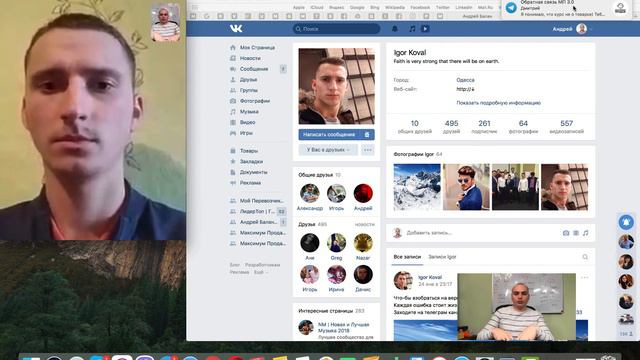
Task: Click the gift icon on message button
Action: tap(367, 134)
